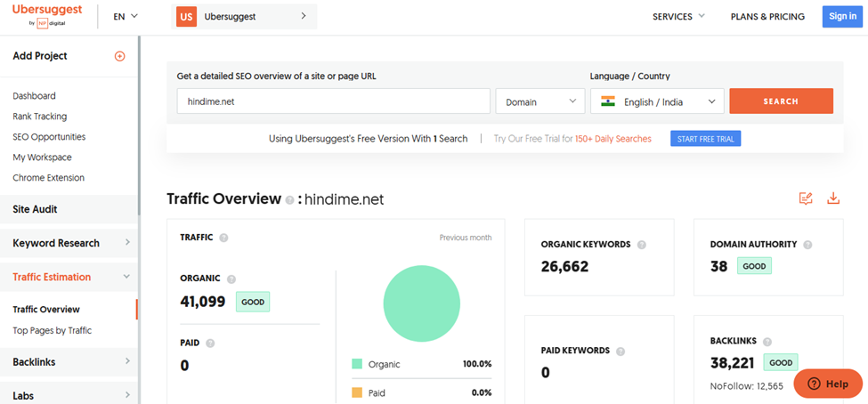The image size is (868, 404).
Task: Click the yellow Paid legend swatch
Action: 357,393
